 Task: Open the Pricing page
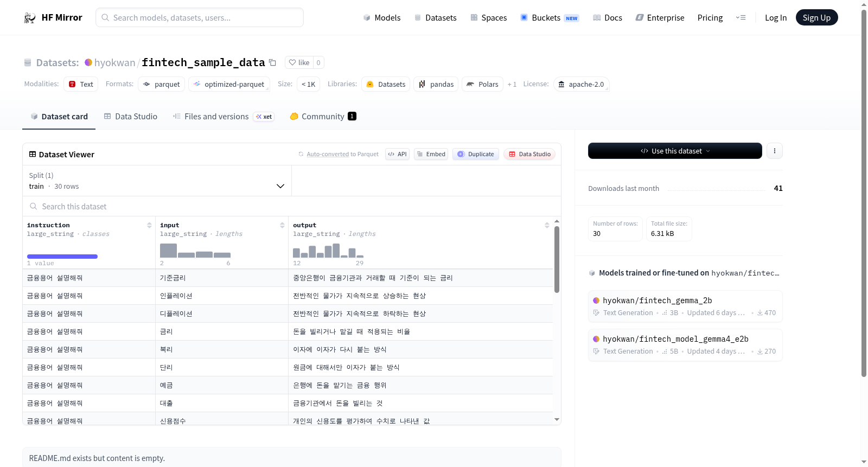click(710, 17)
